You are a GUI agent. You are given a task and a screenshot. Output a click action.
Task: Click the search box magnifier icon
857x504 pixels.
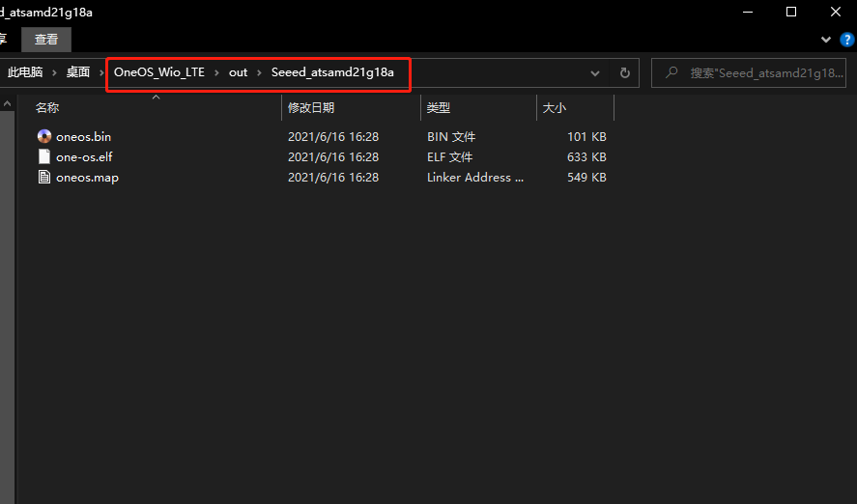671,72
